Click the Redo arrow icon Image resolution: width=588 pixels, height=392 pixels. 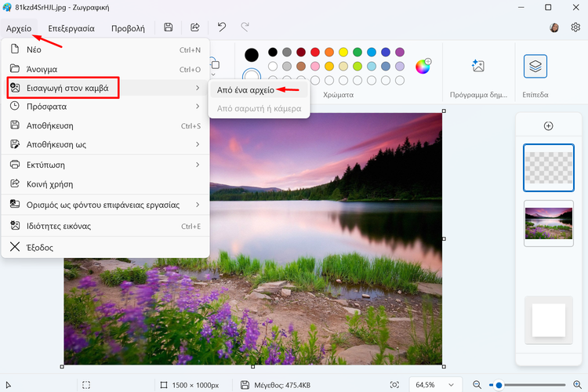click(245, 27)
